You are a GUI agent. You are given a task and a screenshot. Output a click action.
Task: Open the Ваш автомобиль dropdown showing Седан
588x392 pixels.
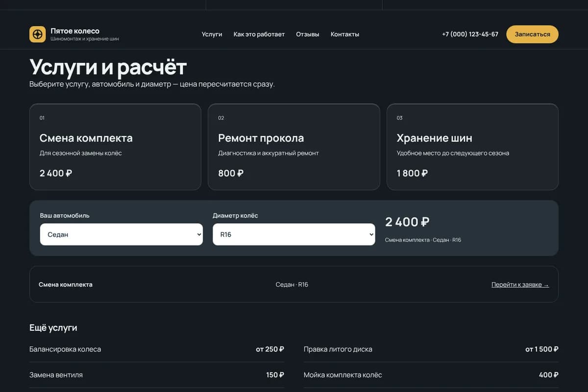coord(122,234)
